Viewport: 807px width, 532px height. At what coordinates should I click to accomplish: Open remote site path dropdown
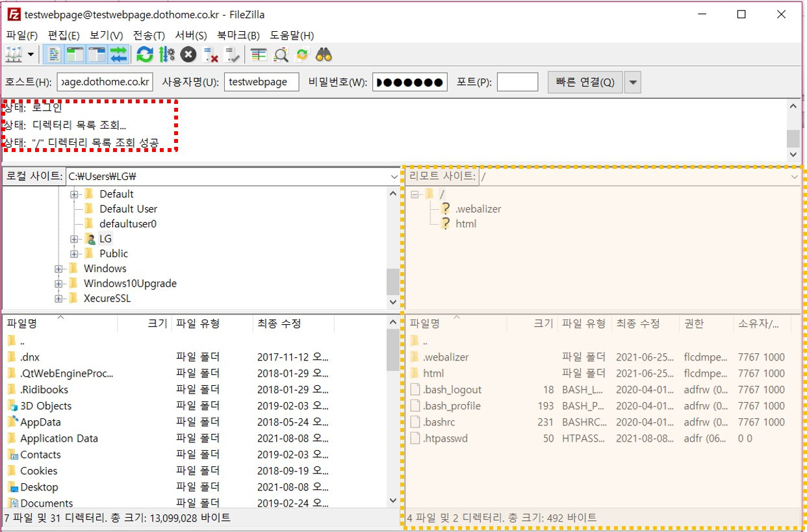[795, 177]
